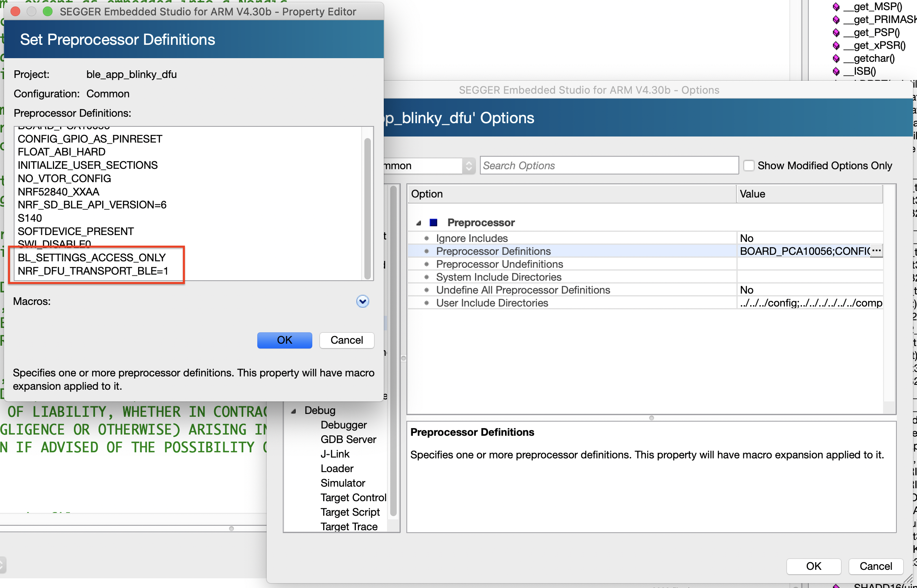
Task: Select the __get_MSP() macro icon
Action: 837,7
